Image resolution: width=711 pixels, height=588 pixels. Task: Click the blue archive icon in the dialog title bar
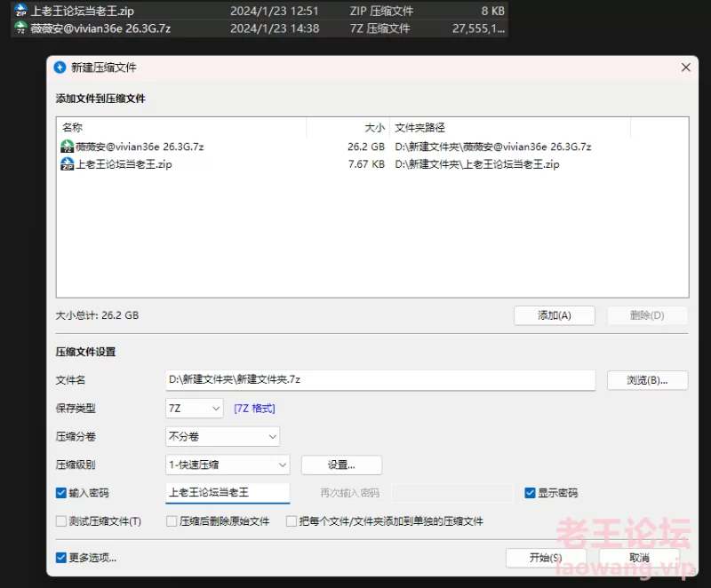point(60,67)
